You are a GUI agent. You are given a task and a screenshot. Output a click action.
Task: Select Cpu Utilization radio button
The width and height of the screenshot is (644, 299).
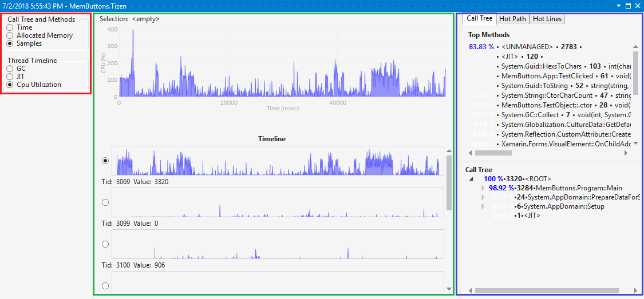[10, 85]
